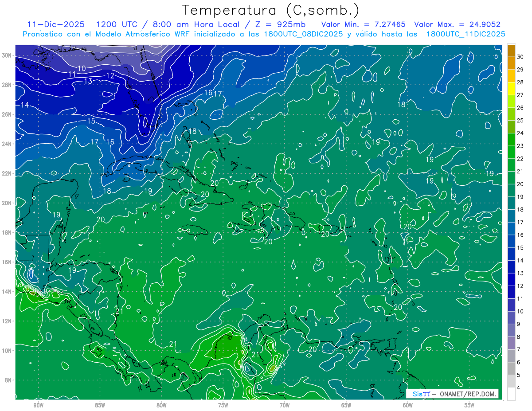
Task: Click longitude axis label '60W'
Action: pos(408,405)
